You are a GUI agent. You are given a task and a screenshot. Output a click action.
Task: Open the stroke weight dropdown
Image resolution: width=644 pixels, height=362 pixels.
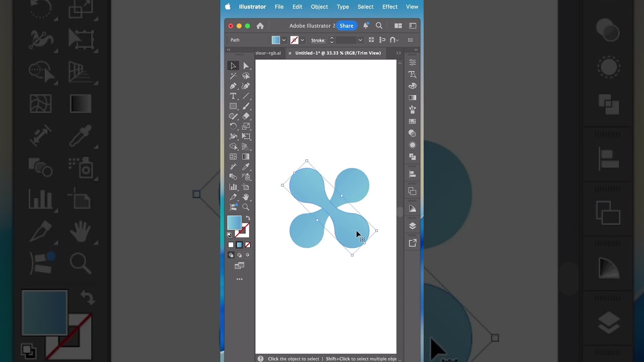click(x=360, y=40)
